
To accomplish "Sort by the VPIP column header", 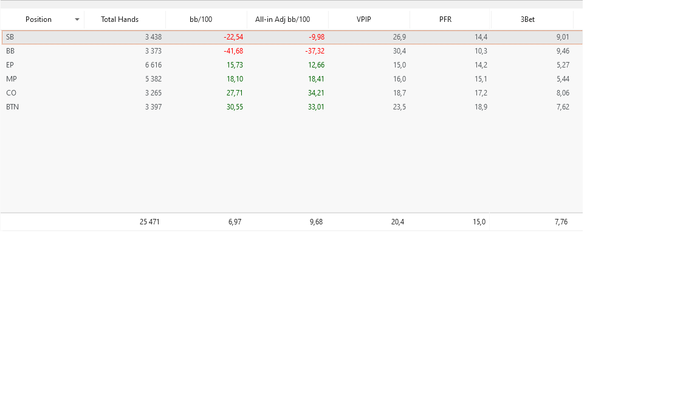I will (364, 20).
